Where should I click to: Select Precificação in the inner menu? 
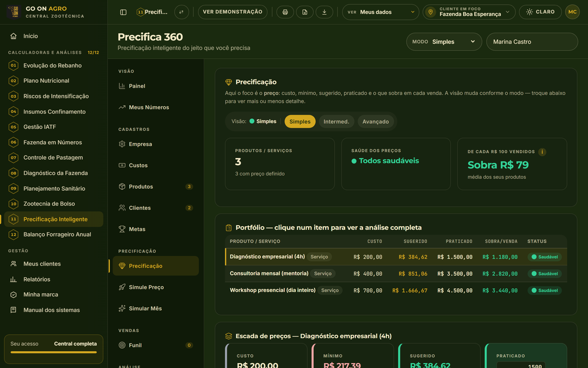[156, 266]
